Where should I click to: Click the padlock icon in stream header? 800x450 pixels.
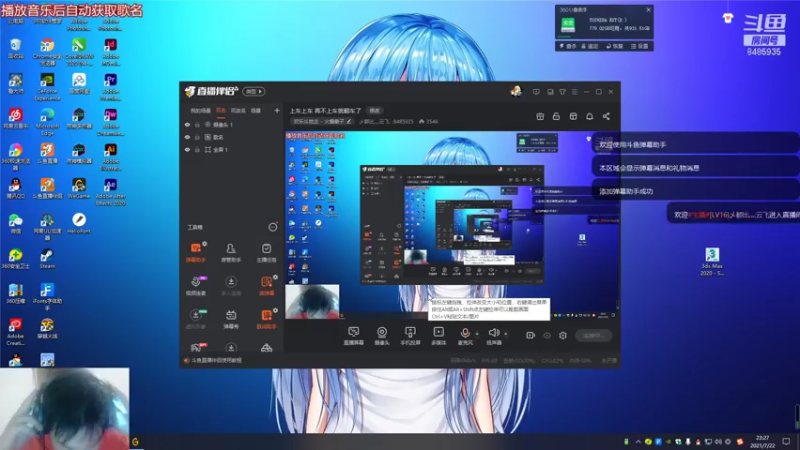[556, 116]
